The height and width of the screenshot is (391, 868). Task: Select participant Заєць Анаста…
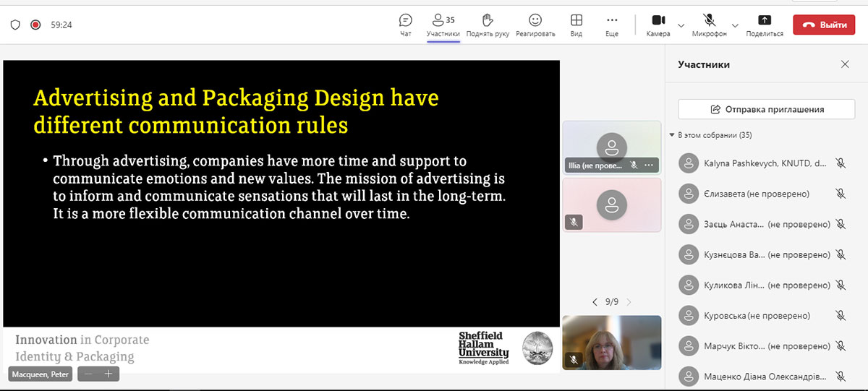point(765,224)
